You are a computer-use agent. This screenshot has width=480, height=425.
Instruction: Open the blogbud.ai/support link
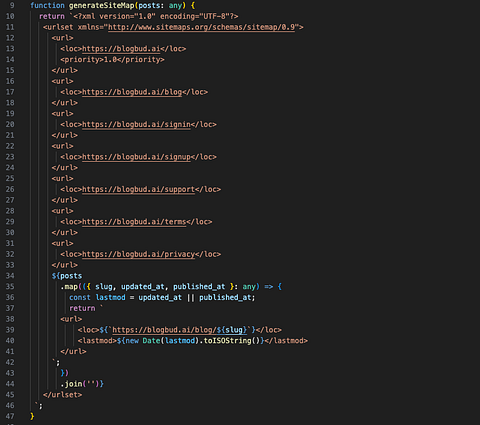click(138, 189)
